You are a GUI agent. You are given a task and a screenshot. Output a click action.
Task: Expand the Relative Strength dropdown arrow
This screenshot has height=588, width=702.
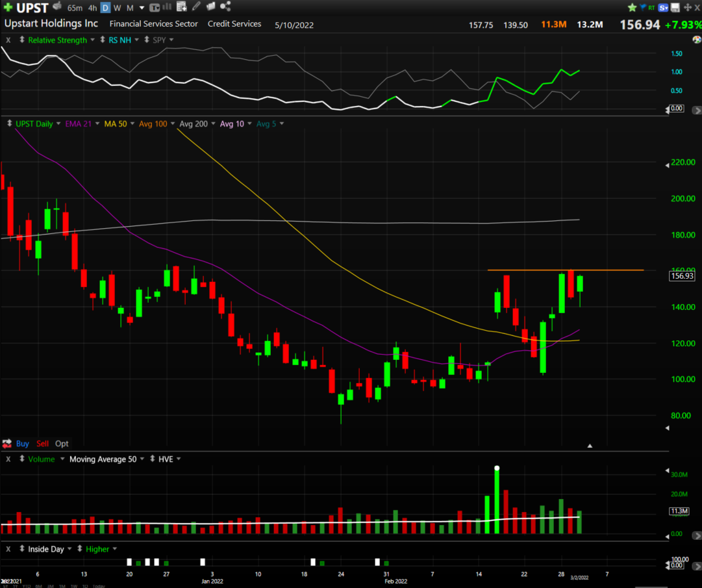click(93, 40)
